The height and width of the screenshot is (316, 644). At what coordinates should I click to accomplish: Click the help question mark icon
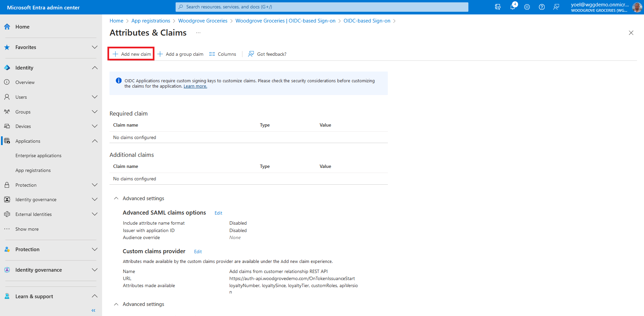point(542,7)
